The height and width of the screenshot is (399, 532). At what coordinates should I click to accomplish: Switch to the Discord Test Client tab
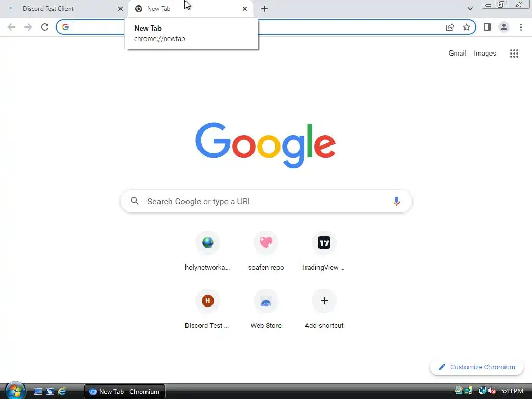click(64, 9)
